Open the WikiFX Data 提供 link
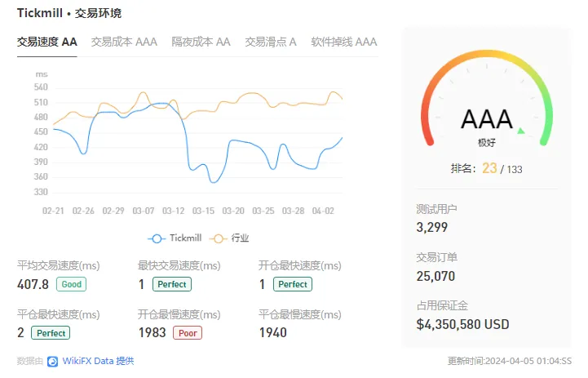 coord(98,361)
